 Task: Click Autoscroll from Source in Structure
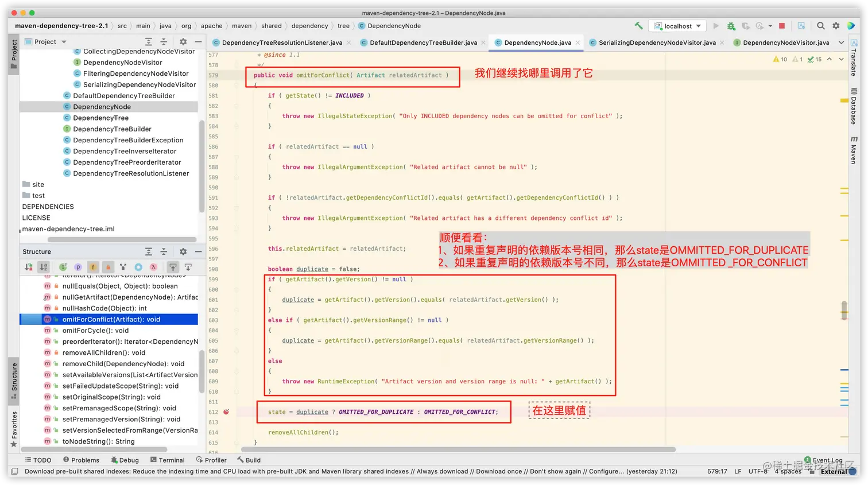coord(188,267)
